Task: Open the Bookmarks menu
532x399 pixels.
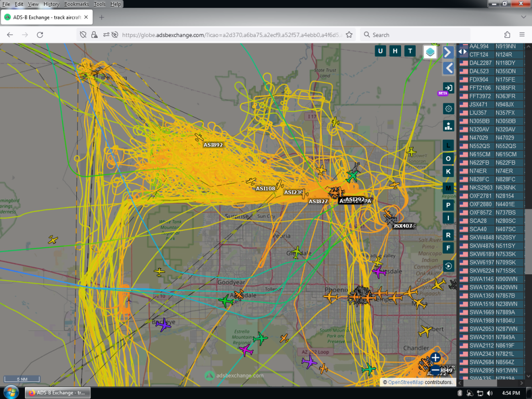Action: coord(76,4)
